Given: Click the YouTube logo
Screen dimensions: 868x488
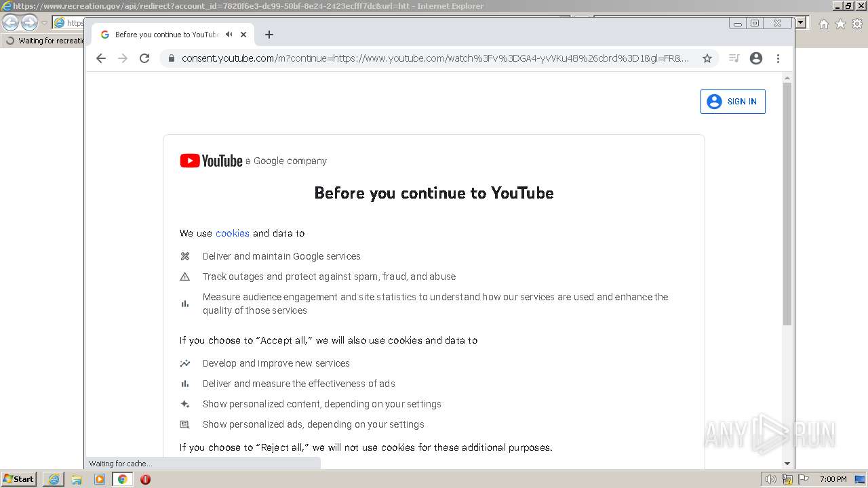Looking at the screenshot, I should [x=211, y=161].
